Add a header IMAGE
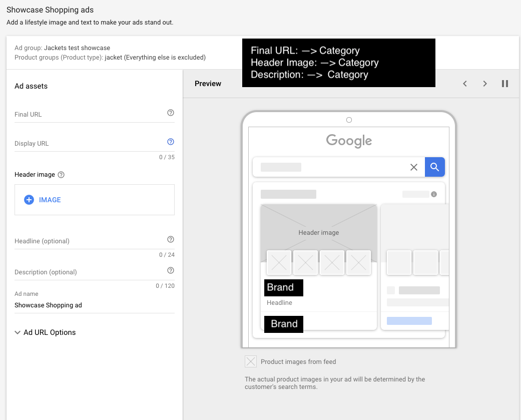 click(95, 200)
